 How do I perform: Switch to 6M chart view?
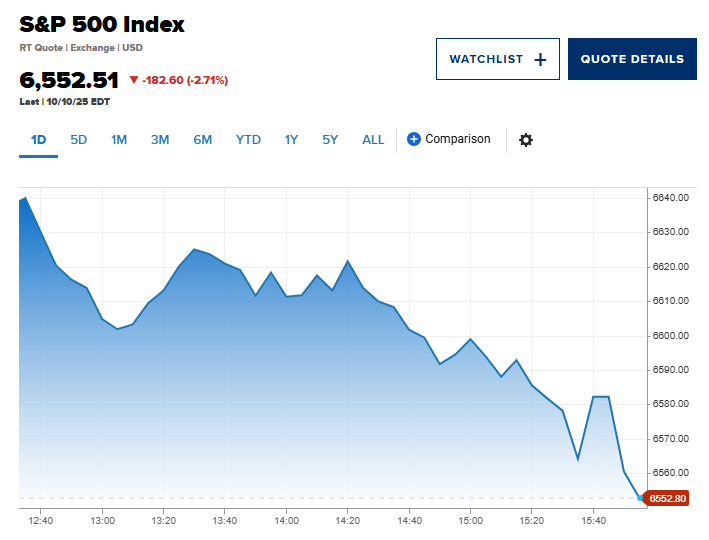(203, 140)
